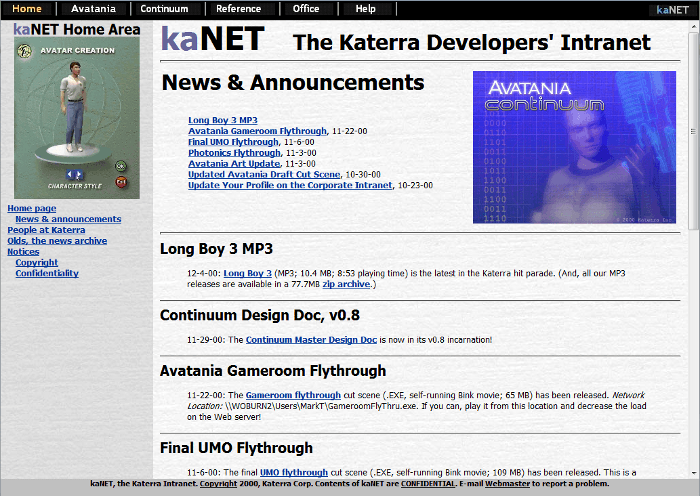The height and width of the screenshot is (496, 700).
Task: Click the kaNET logo in top-right corner
Action: coord(672,9)
